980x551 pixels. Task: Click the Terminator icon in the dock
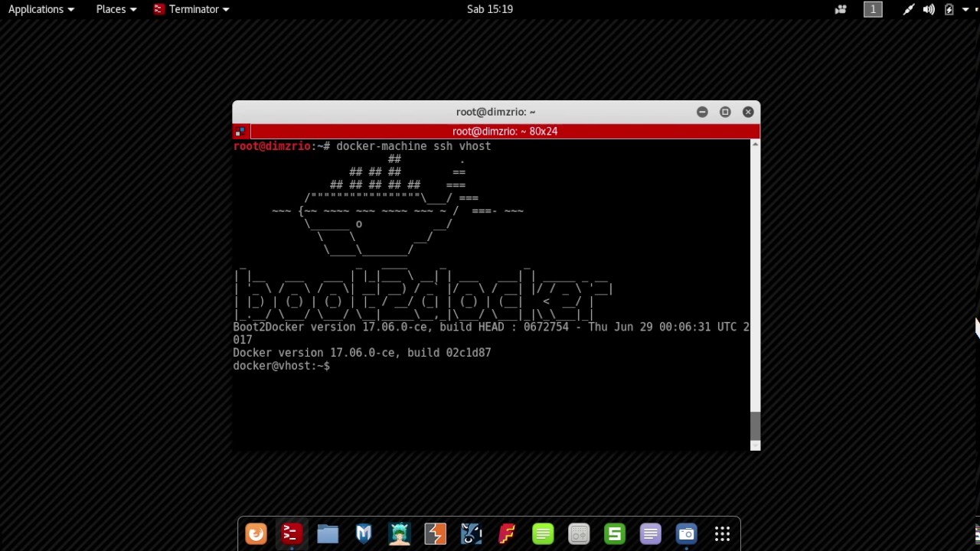tap(291, 533)
